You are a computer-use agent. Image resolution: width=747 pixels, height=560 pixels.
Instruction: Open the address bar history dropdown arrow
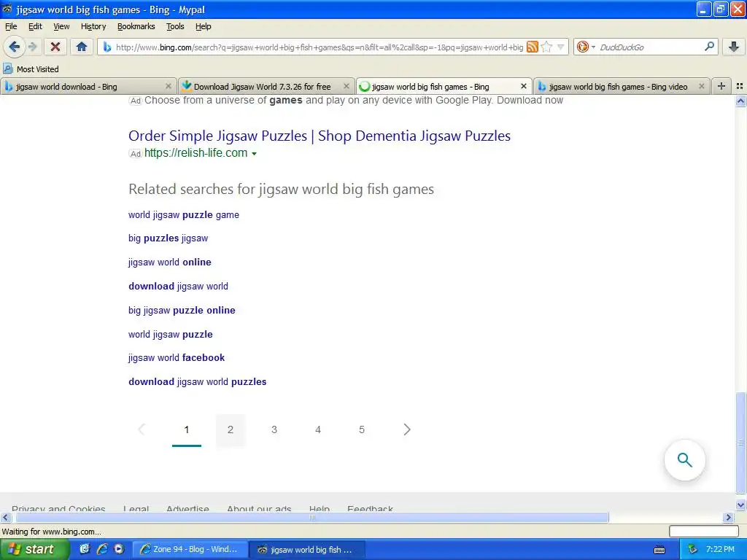coord(561,47)
